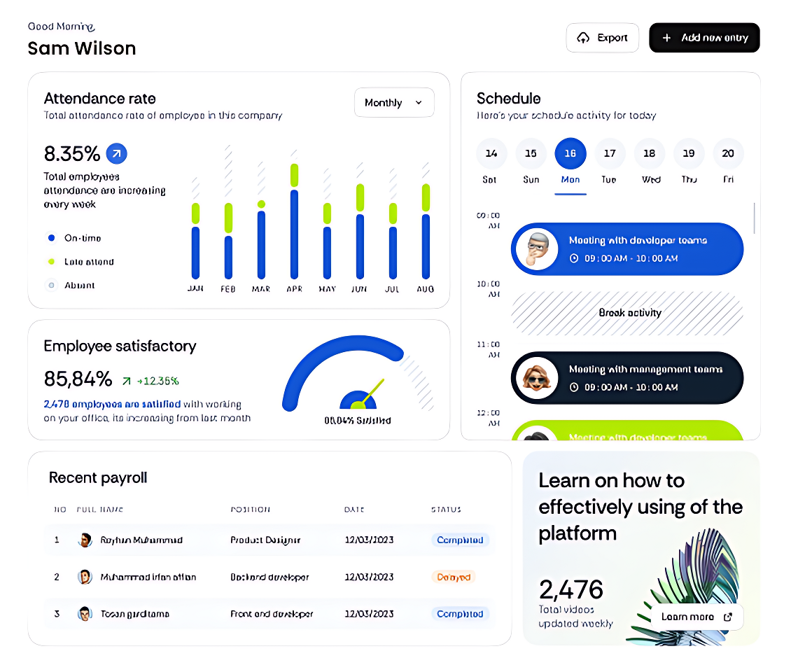Click the Completed status badge for Product Designer
791x672 pixels.
[460, 540]
